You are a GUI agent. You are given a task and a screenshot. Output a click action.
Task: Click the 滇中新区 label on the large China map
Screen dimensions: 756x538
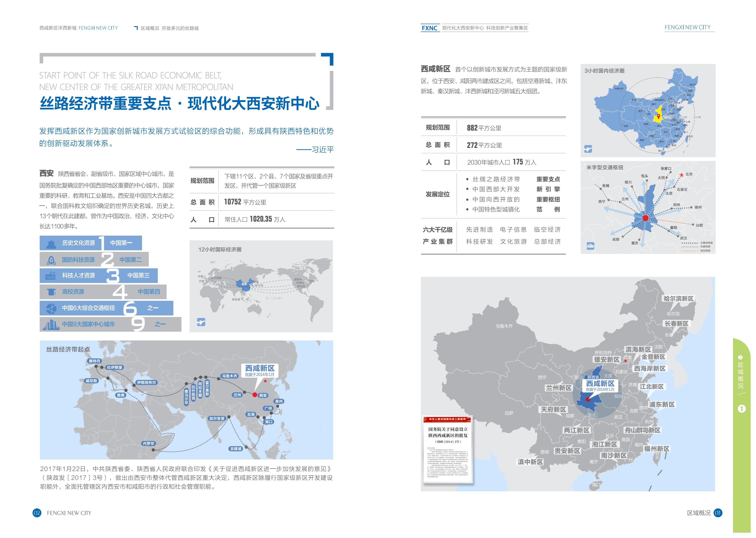(x=531, y=462)
